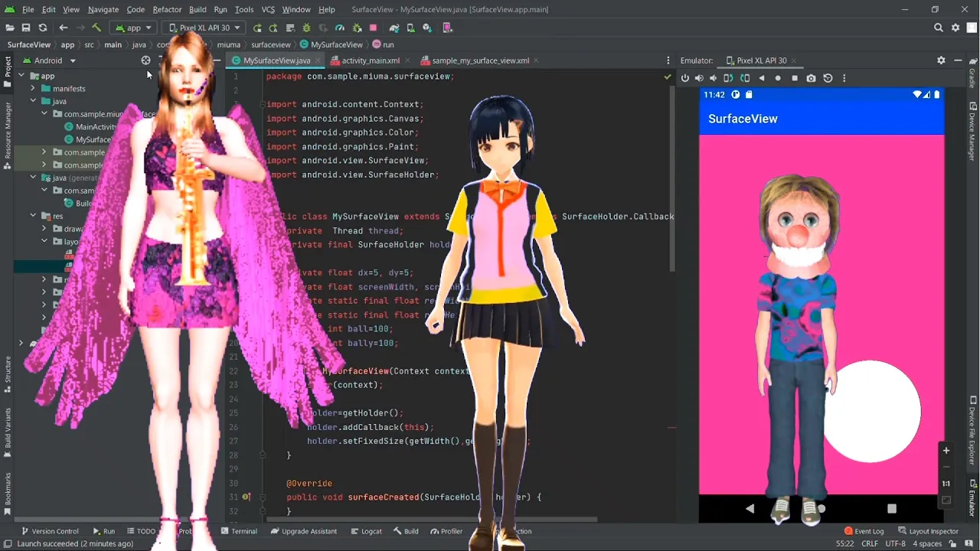Navigate back with the left arrow icon

click(64, 28)
